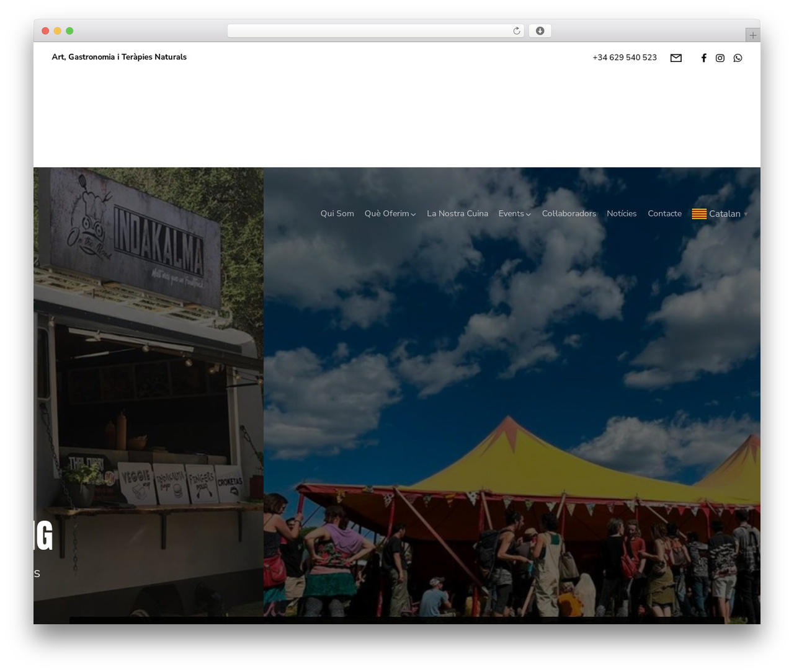This screenshot has width=794, height=672.
Task: Open the Facebook page icon
Action: [703, 58]
